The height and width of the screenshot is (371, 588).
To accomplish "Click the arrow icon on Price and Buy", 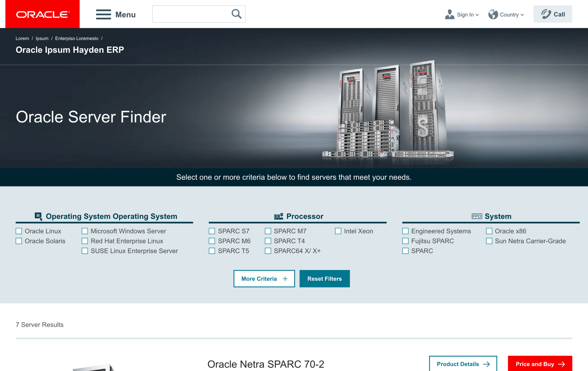I will click(562, 364).
